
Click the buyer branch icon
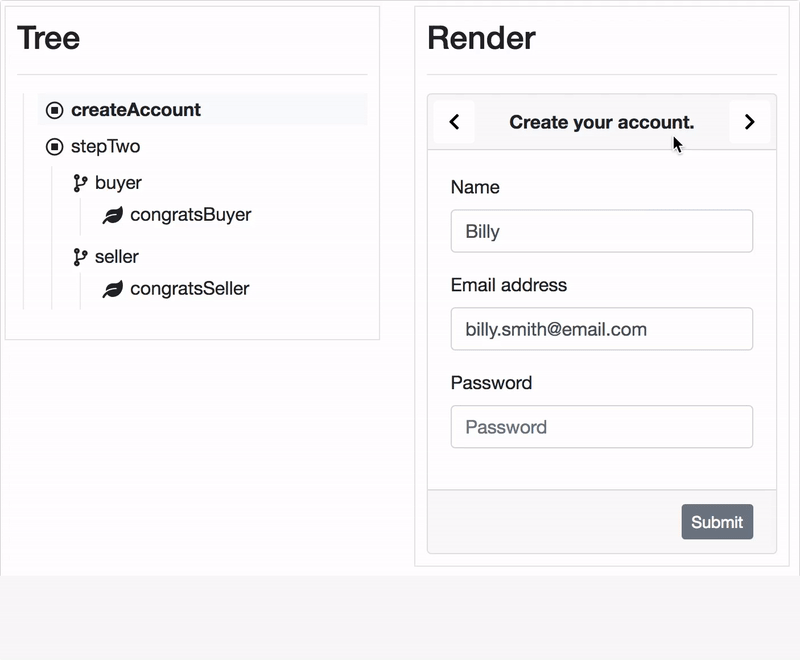pyautogui.click(x=80, y=183)
